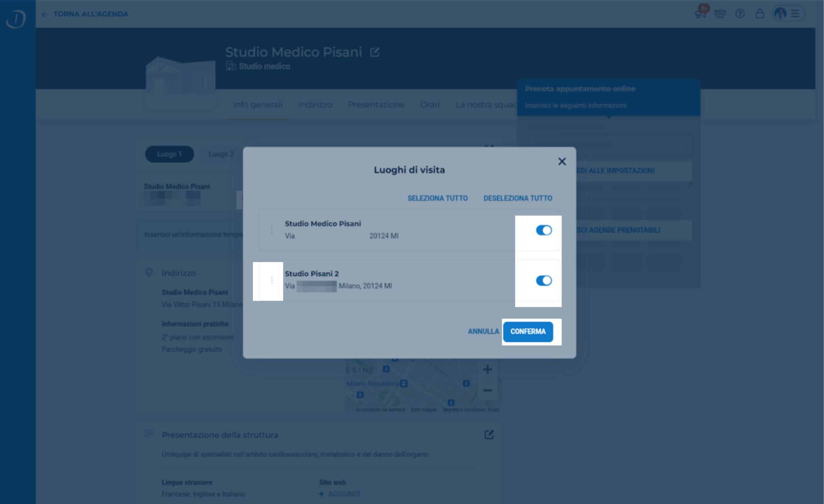Image resolution: width=824 pixels, height=504 pixels.
Task: Zoom out on the map
Action: tap(487, 390)
